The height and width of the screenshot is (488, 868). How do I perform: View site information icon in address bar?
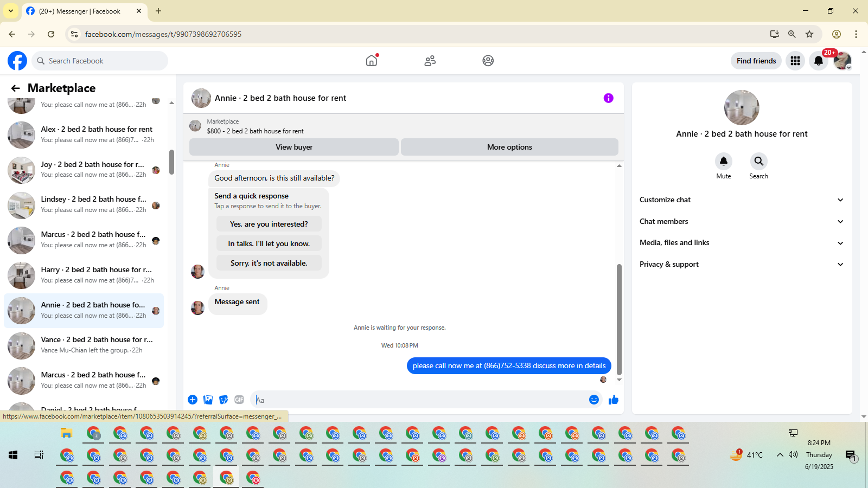[74, 34]
